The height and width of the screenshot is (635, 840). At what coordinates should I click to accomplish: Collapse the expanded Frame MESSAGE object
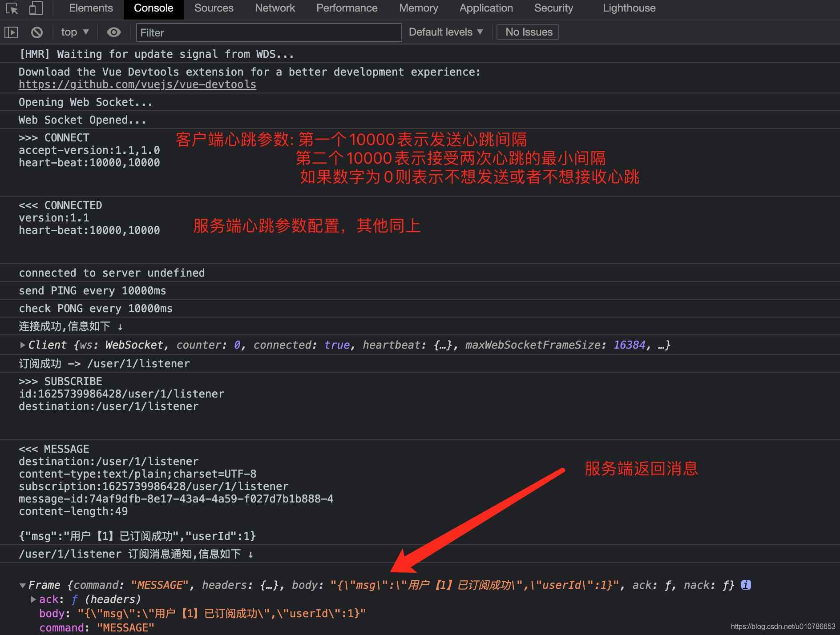point(22,585)
